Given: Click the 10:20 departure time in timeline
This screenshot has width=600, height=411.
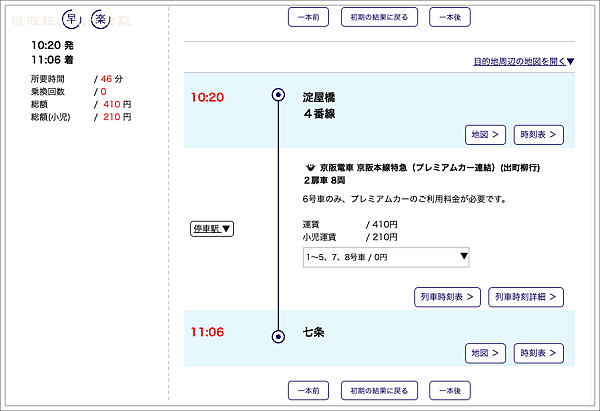Looking at the screenshot, I should (x=207, y=97).
